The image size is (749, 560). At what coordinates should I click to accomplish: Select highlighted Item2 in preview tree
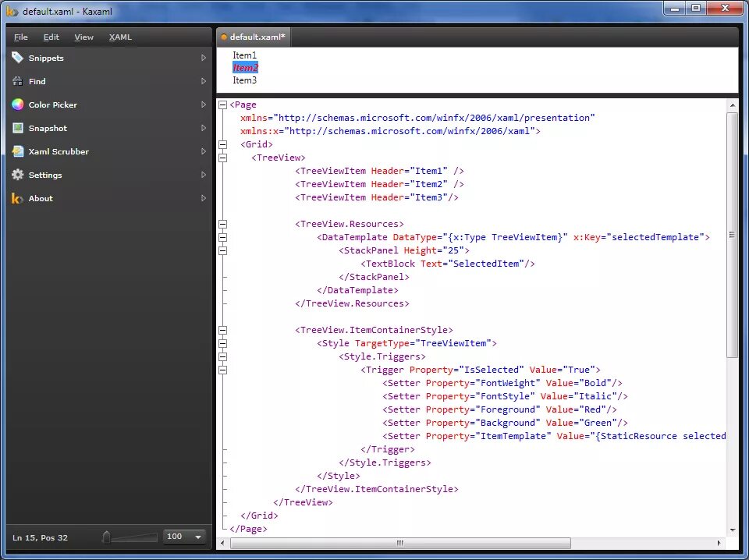coord(246,68)
